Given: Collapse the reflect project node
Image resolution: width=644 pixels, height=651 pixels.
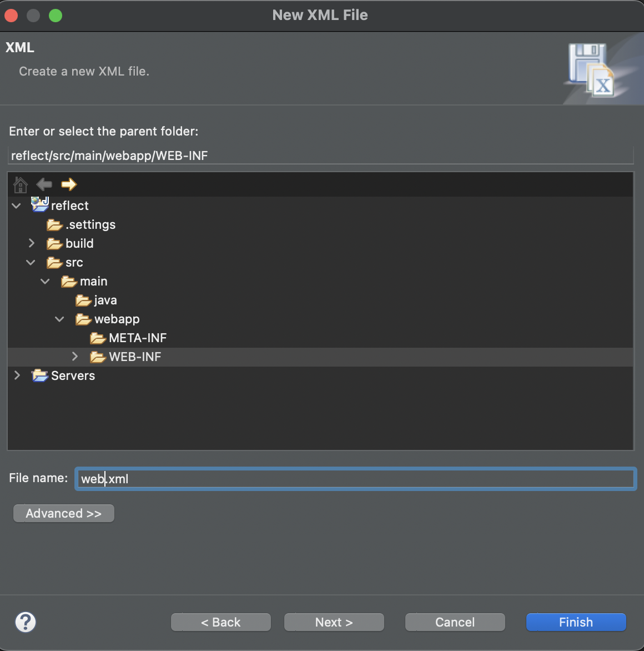Looking at the screenshot, I should tap(16, 206).
